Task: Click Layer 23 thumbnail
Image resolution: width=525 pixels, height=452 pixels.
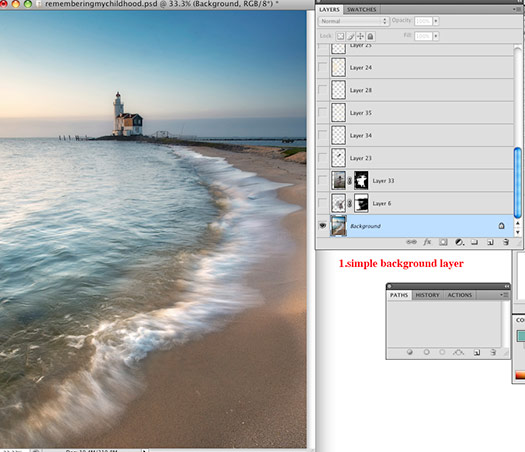Action: click(x=339, y=158)
